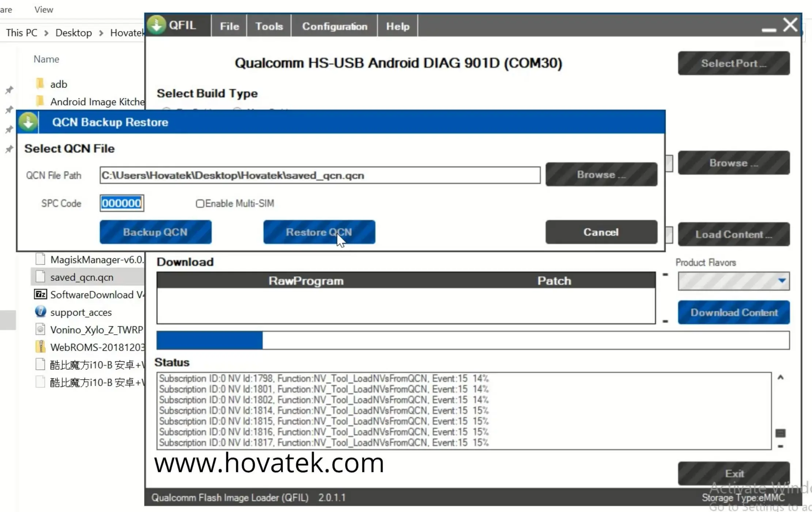Click Cancel in the QCN dialog

(601, 232)
